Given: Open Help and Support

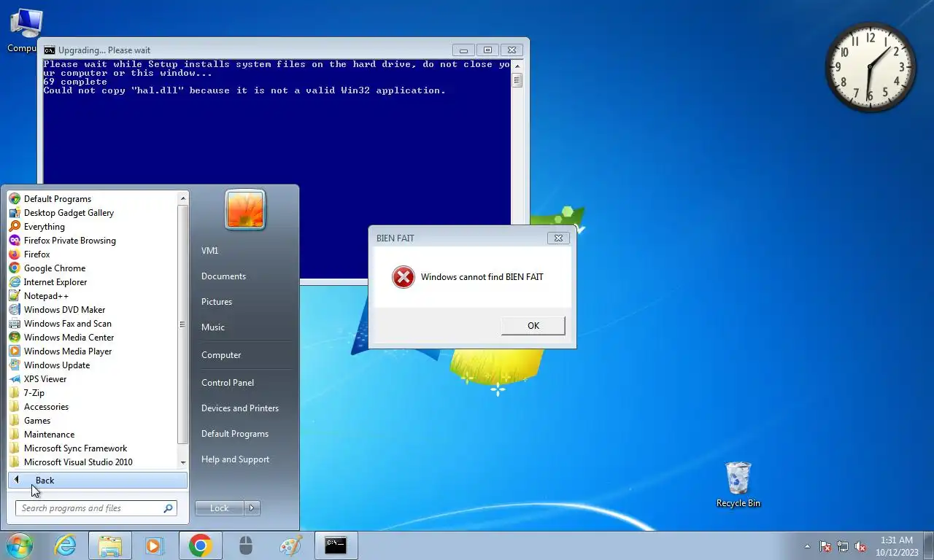Looking at the screenshot, I should coord(235,459).
